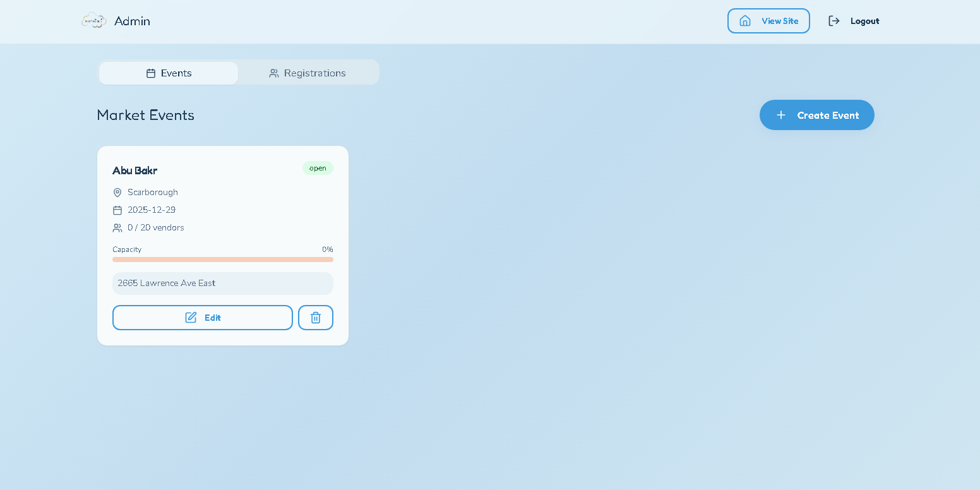Click the Capacity progress bar
Screen dimensions: 980x490
tap(222, 259)
